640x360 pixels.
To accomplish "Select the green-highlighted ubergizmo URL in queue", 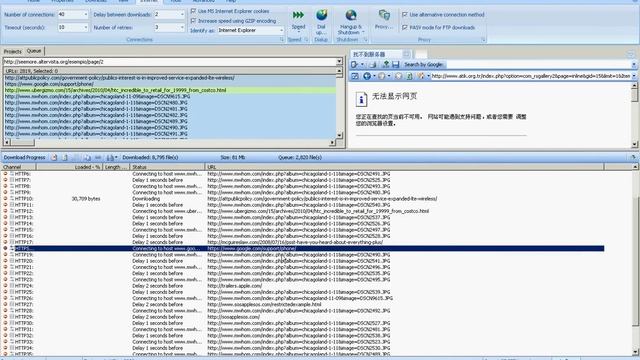I will (170, 90).
